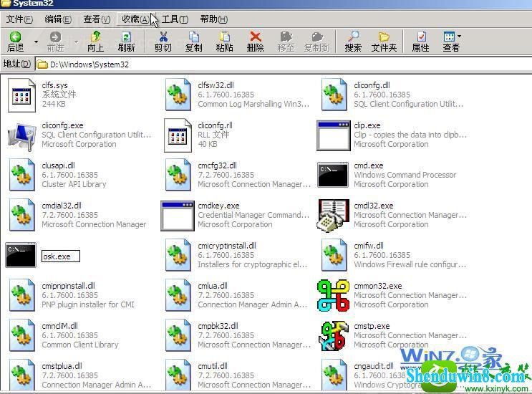Toggle the Folders (文件夹) pane button
Screen dimensions: 532x394
(384, 42)
